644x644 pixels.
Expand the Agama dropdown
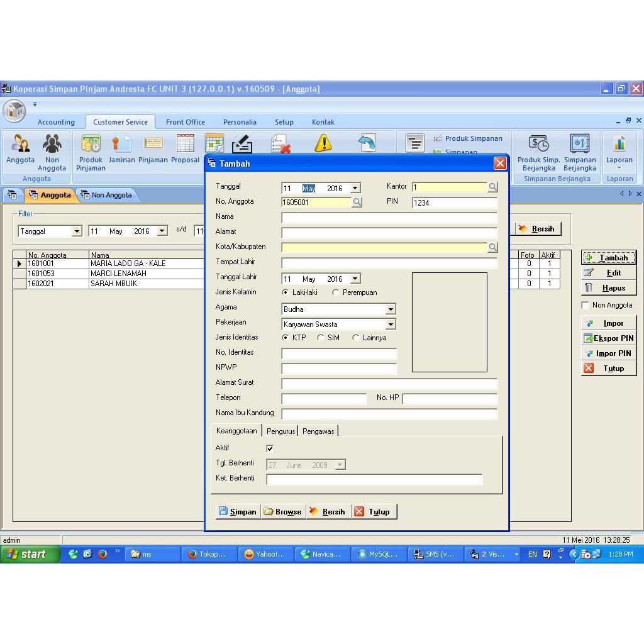(391, 309)
